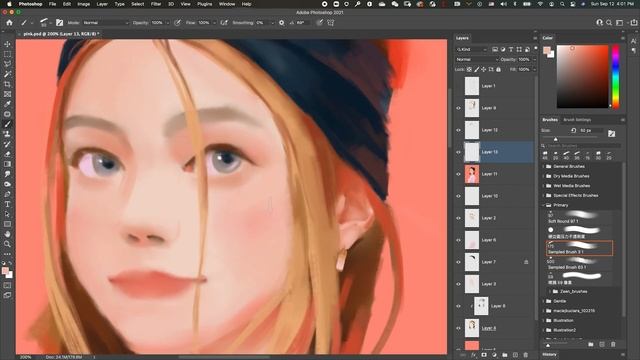This screenshot has width=640, height=360.
Task: Expand the Dry Media Brushes folder
Action: (544, 176)
